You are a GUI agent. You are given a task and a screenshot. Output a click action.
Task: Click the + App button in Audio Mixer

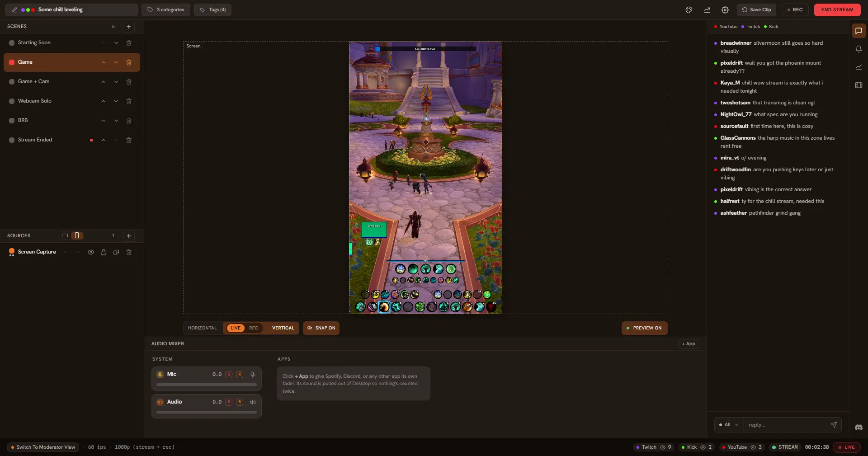tap(689, 344)
